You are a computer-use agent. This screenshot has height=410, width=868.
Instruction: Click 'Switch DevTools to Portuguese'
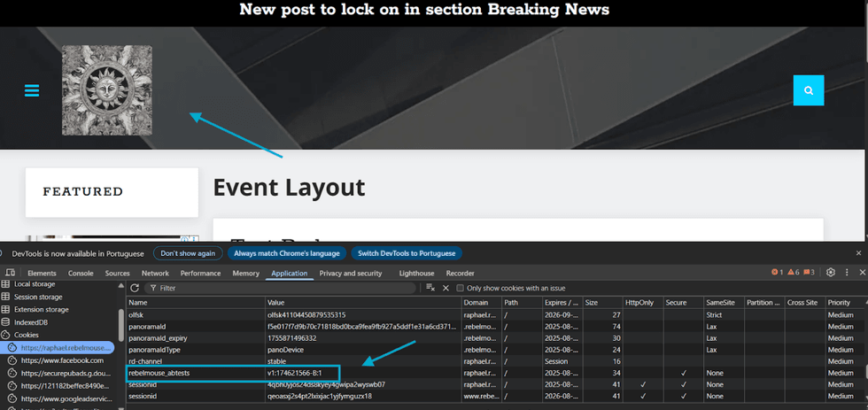(x=407, y=253)
